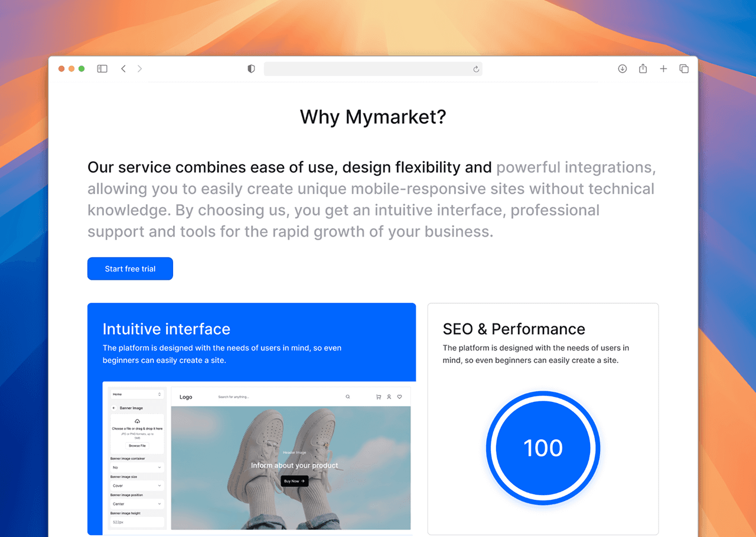Open a new tab with the plus icon
This screenshot has height=537, width=756.
[663, 68]
